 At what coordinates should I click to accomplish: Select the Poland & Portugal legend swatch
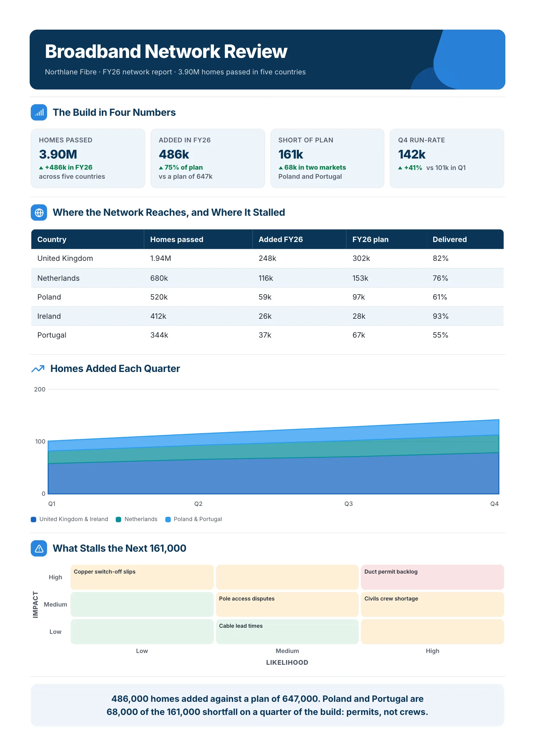[x=168, y=519]
